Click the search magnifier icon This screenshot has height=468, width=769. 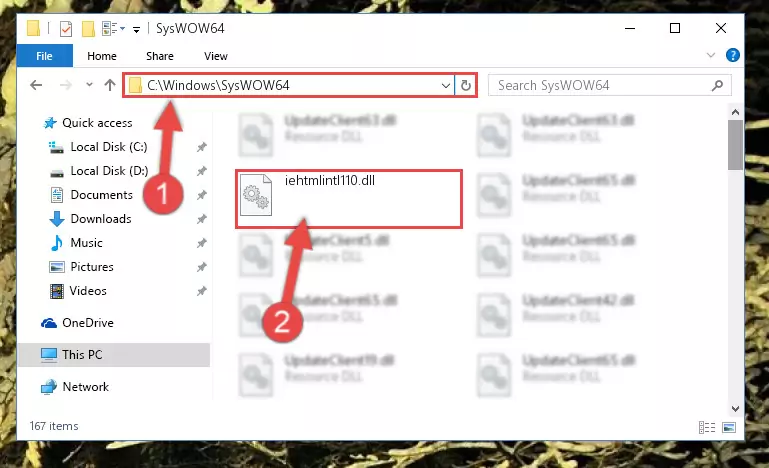[717, 85]
